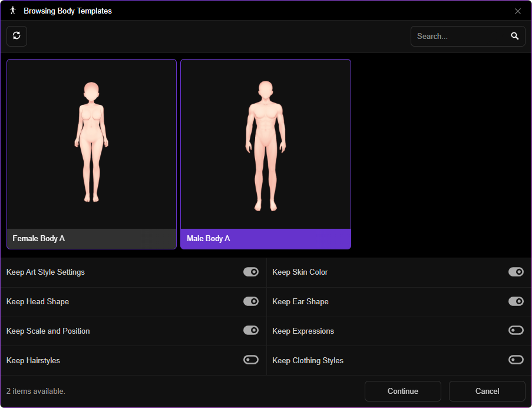Click the refresh templates icon
This screenshot has height=408, width=532.
click(x=16, y=36)
